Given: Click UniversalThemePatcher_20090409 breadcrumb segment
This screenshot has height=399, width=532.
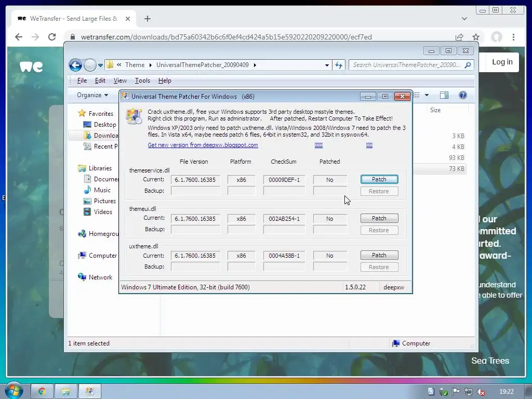Looking at the screenshot, I should 202,65.
